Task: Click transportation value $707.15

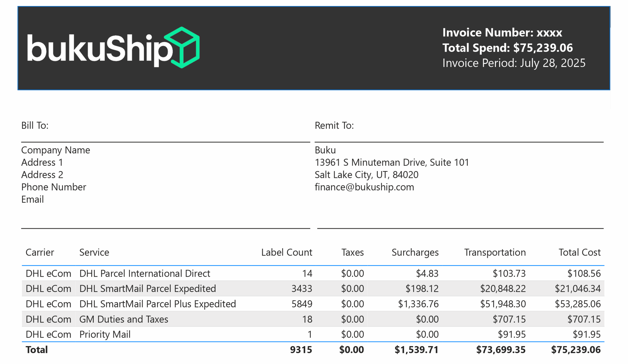Action: 509,319
